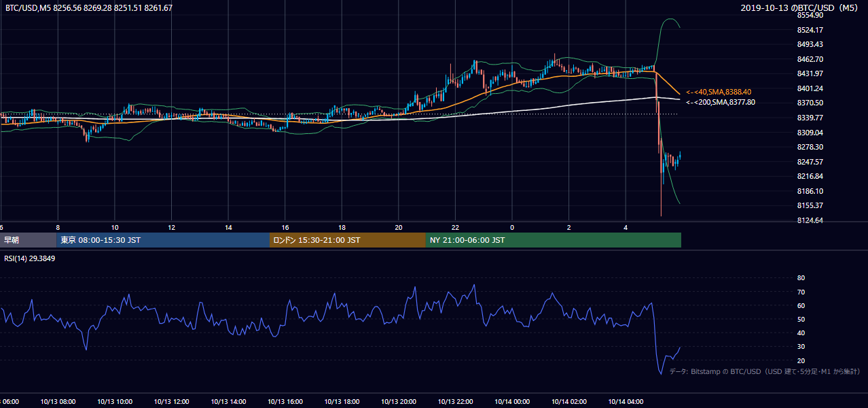Screen dimensions: 868x408
Task: Click price axis value 8124.64
Action: [810, 220]
